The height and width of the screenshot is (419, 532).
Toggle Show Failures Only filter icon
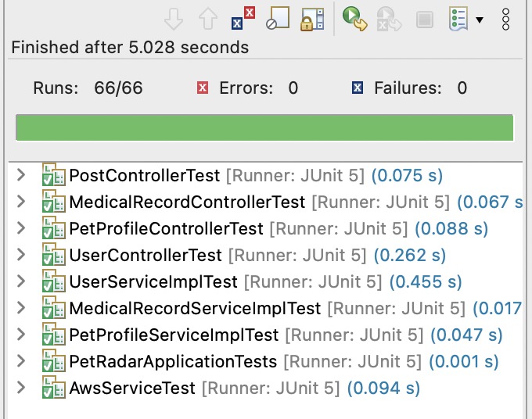coord(244,17)
